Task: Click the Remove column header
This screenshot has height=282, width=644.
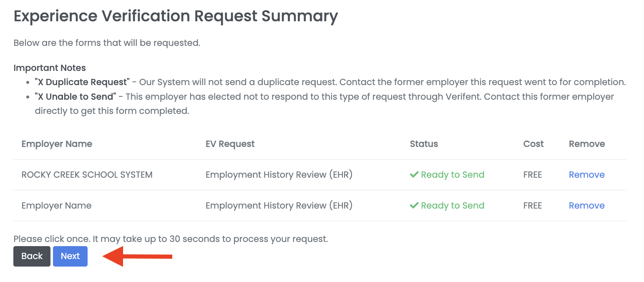Action: (587, 144)
